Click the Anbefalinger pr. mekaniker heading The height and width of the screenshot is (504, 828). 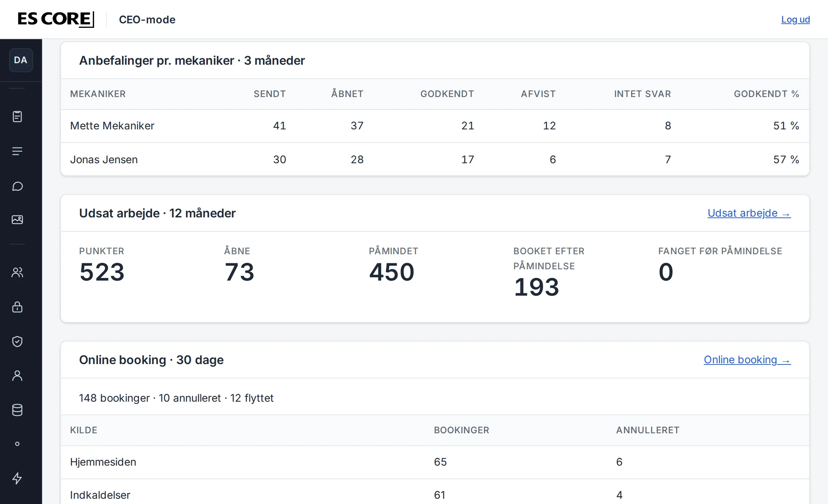[x=192, y=61]
